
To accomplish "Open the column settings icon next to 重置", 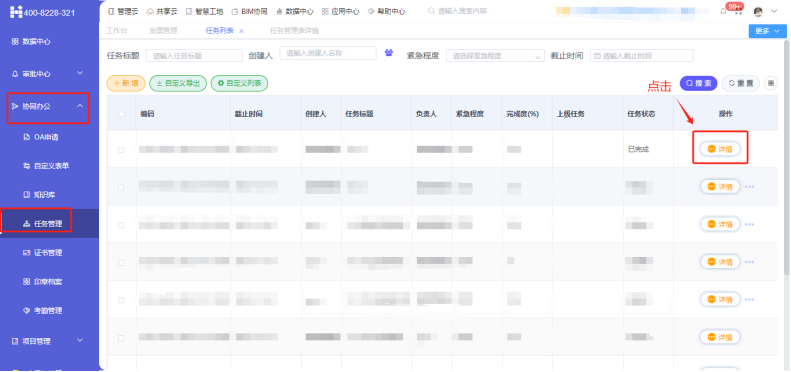I will pos(770,83).
